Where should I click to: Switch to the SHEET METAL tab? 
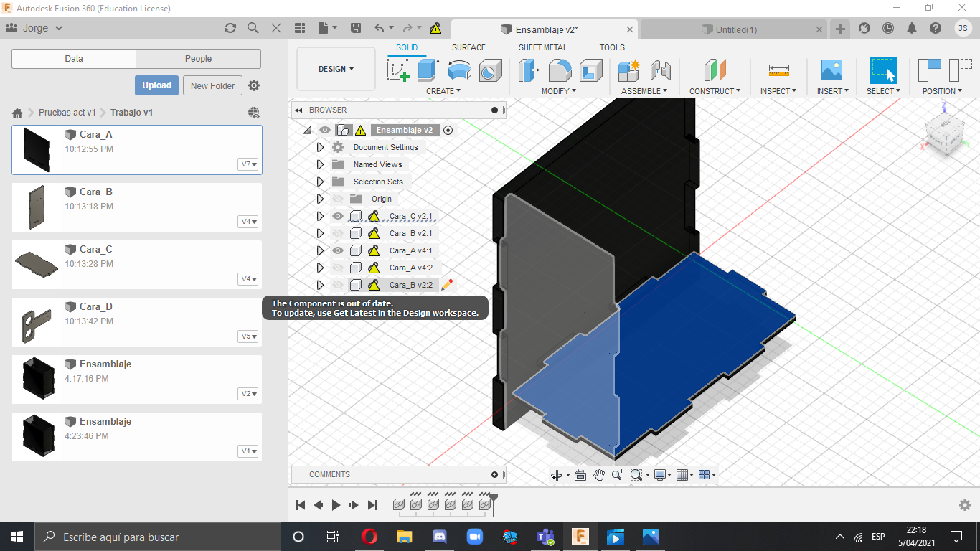click(543, 47)
